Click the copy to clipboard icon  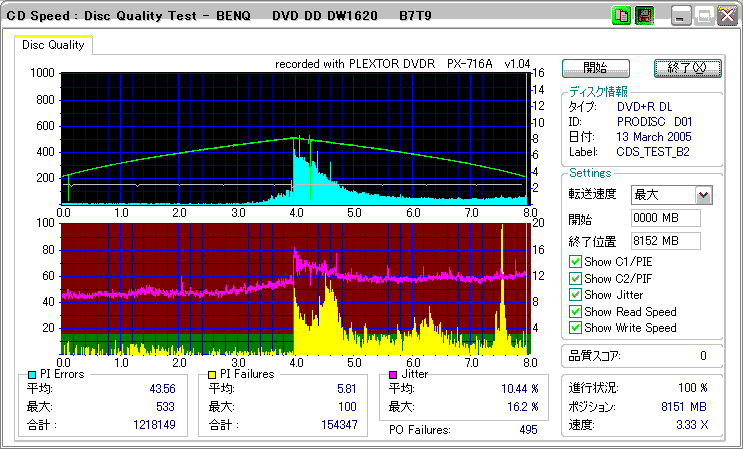621,16
